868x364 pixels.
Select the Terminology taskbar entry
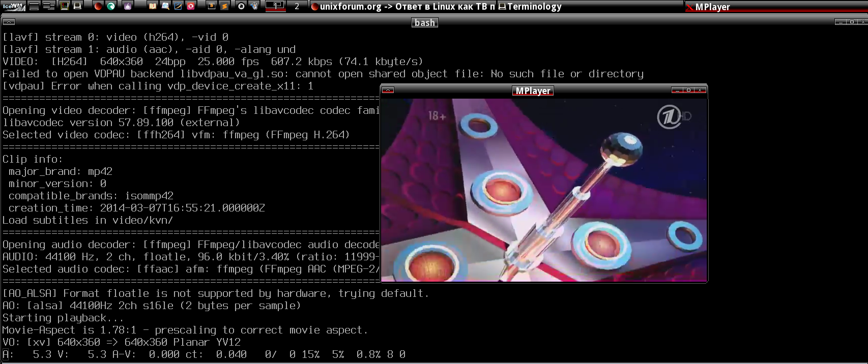pos(534,7)
